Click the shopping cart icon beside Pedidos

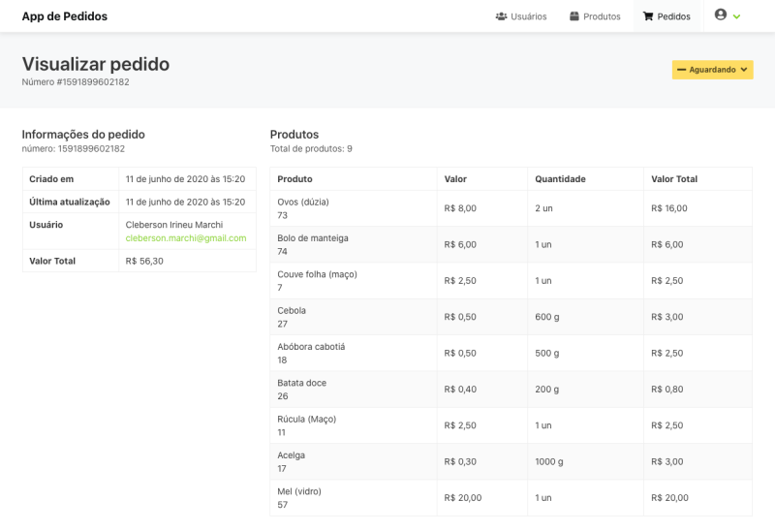pyautogui.click(x=648, y=16)
